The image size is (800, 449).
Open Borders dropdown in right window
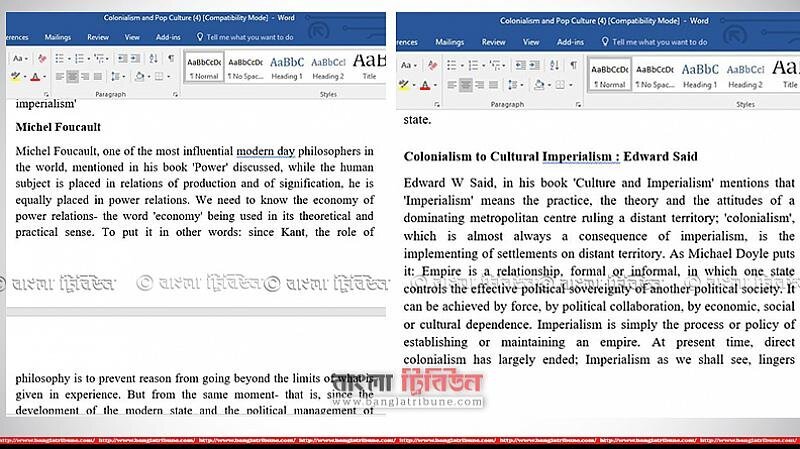(x=561, y=85)
